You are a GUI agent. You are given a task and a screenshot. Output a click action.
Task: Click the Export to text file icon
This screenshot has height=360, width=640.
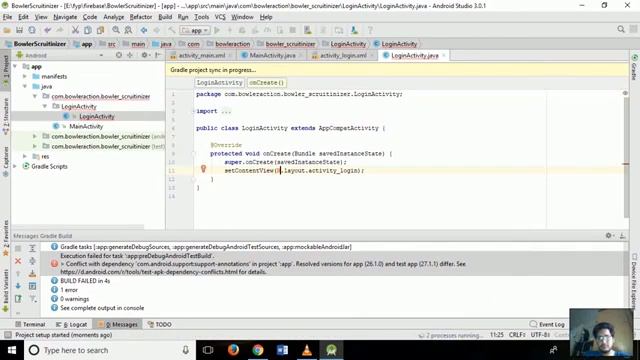click(18, 299)
